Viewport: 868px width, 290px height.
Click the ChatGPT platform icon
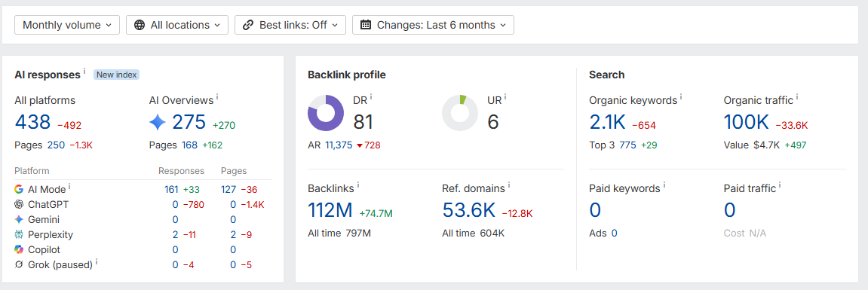coord(19,204)
